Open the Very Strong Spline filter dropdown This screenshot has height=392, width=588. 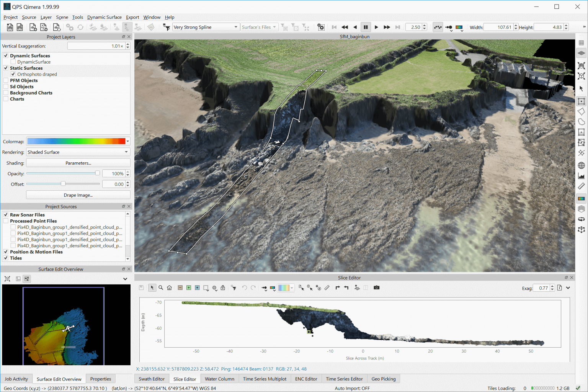pos(235,27)
